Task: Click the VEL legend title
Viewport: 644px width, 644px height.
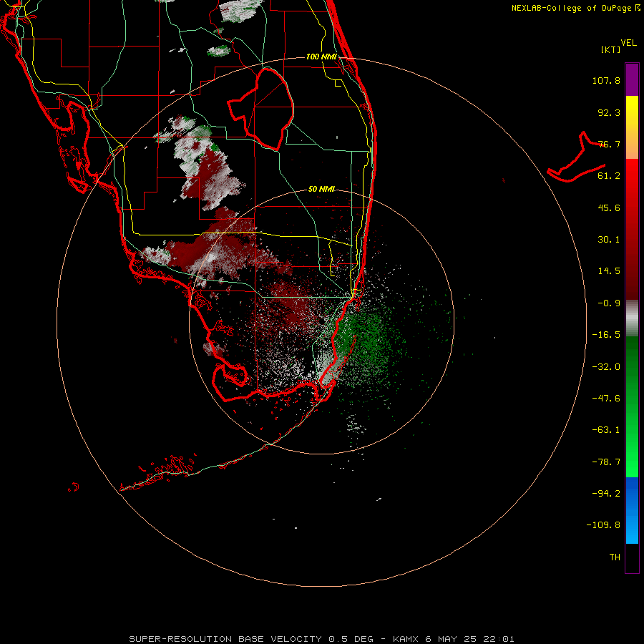Action: coord(628,43)
